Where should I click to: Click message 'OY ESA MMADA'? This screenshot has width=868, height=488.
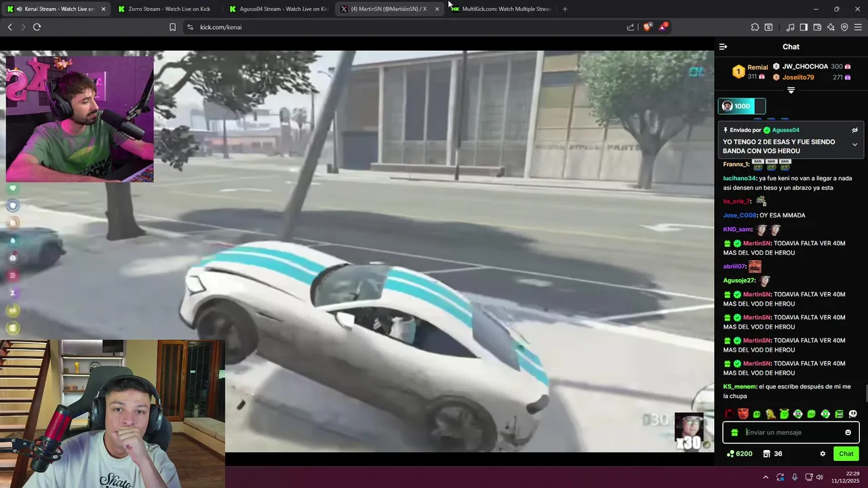(x=783, y=216)
